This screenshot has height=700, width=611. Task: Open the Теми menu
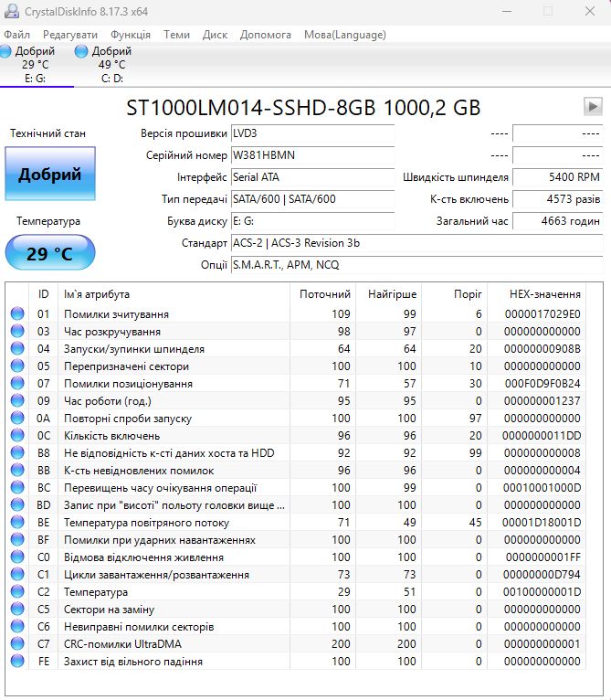click(176, 35)
